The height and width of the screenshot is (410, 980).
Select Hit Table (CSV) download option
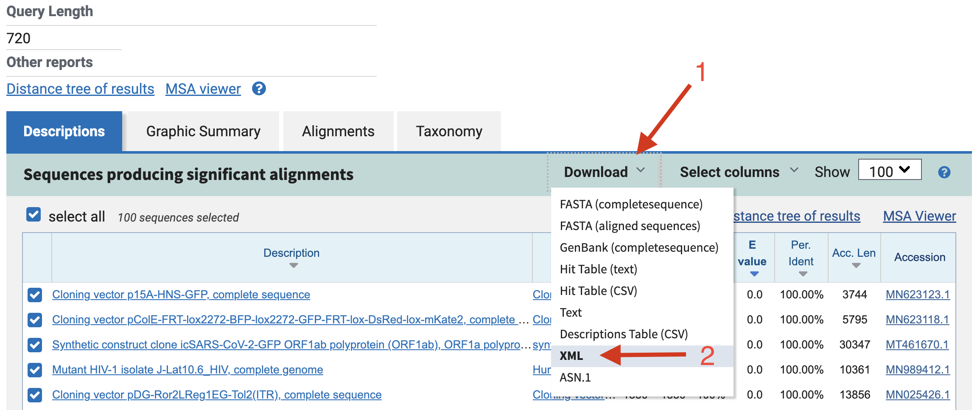pos(598,291)
